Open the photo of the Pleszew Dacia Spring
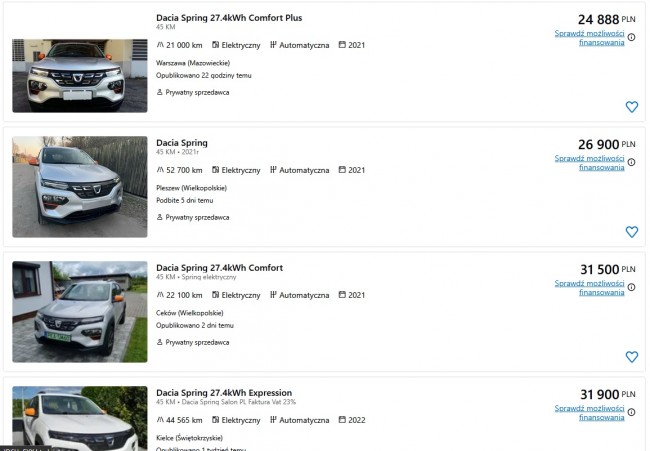 80,187
